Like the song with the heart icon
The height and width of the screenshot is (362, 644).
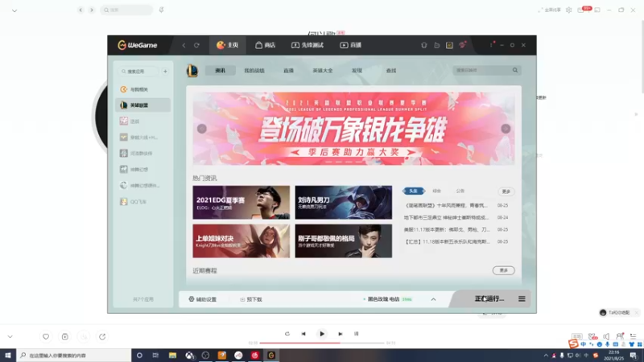(x=46, y=336)
